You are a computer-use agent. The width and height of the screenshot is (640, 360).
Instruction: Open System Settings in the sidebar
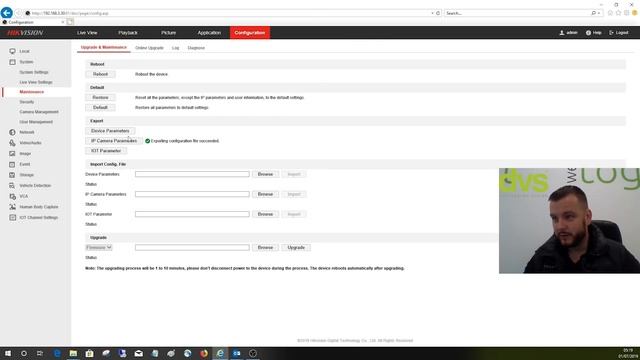pyautogui.click(x=34, y=72)
